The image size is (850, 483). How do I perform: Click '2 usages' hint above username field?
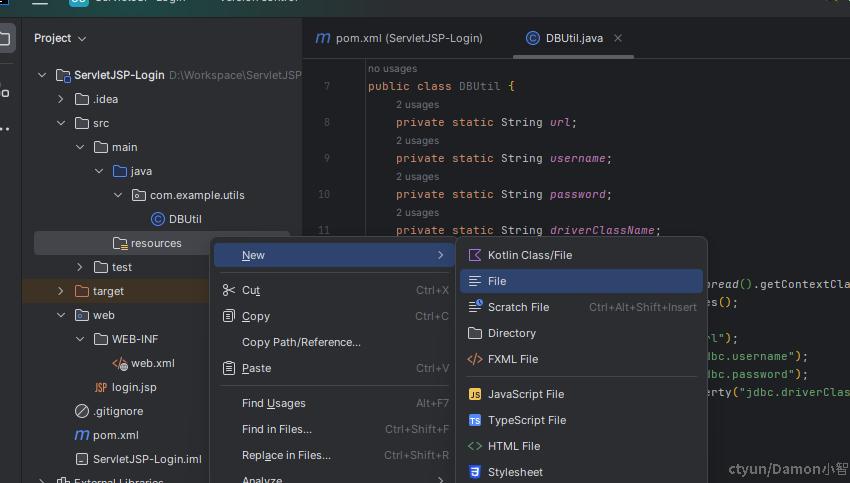tap(417, 140)
